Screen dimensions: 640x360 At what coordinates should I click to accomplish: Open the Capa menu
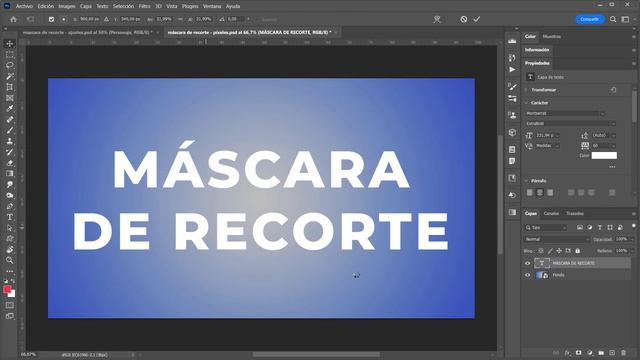coord(86,6)
